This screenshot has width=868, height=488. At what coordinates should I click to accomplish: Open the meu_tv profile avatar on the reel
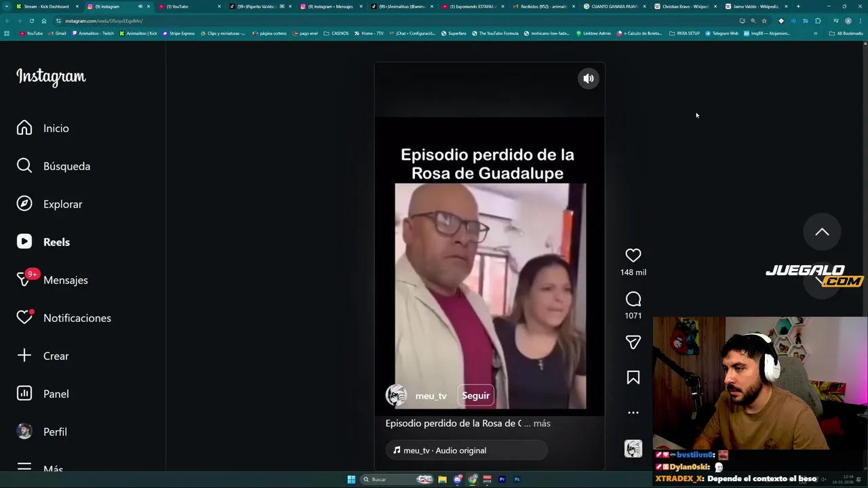[x=396, y=395]
